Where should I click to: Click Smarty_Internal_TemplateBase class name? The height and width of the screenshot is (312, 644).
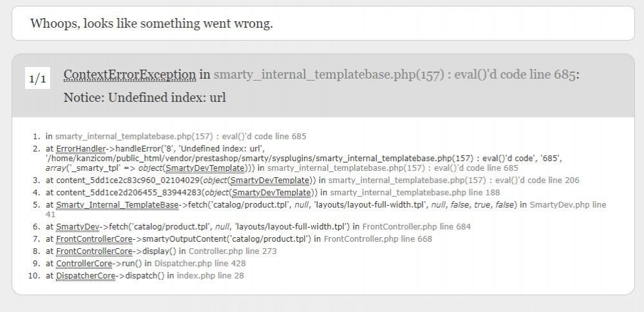pyautogui.click(x=117, y=205)
